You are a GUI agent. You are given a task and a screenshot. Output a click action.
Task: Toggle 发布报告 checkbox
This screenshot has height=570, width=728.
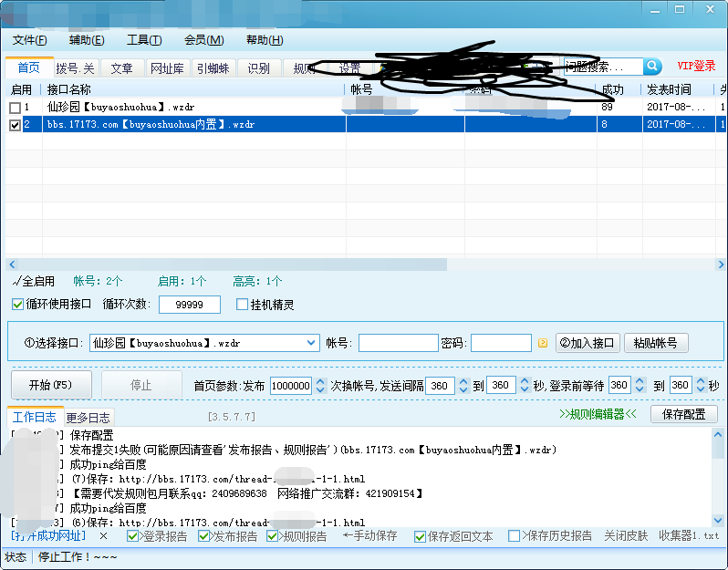(x=203, y=536)
